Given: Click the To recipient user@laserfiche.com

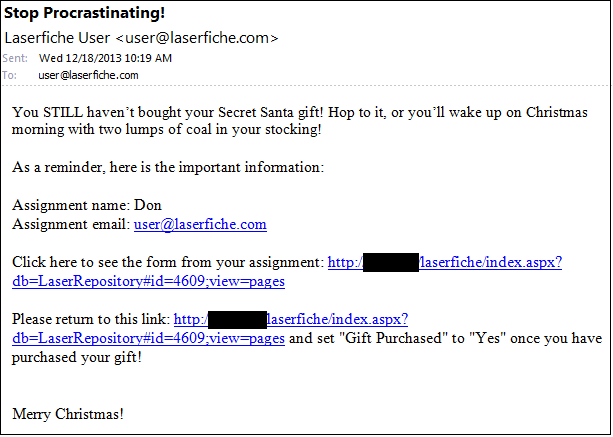Looking at the screenshot, I should click(88, 75).
